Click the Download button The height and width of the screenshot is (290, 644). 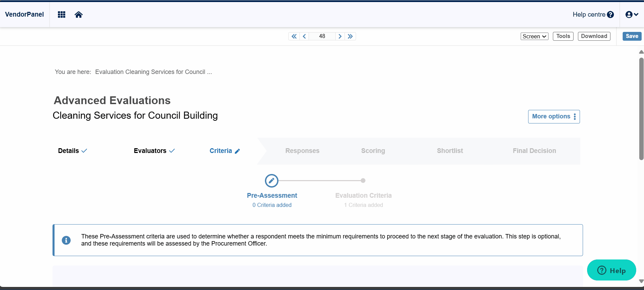pyautogui.click(x=594, y=36)
